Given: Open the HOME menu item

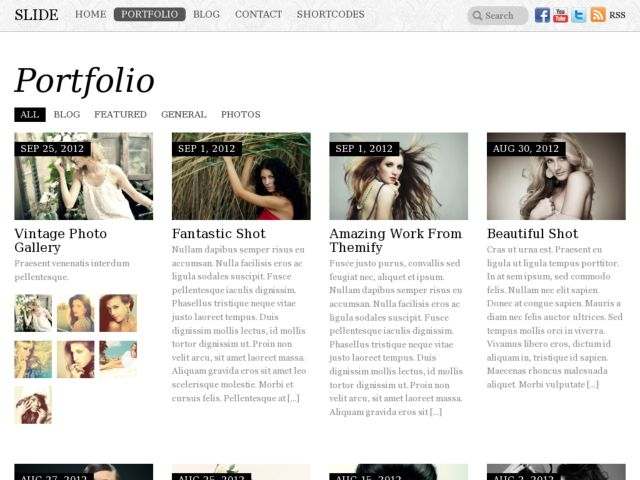Looking at the screenshot, I should click(91, 14).
